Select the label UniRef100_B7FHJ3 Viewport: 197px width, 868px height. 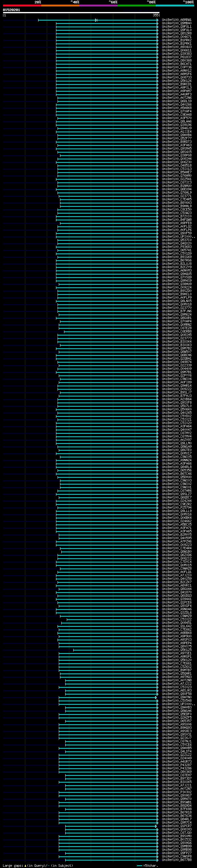(x=176, y=396)
